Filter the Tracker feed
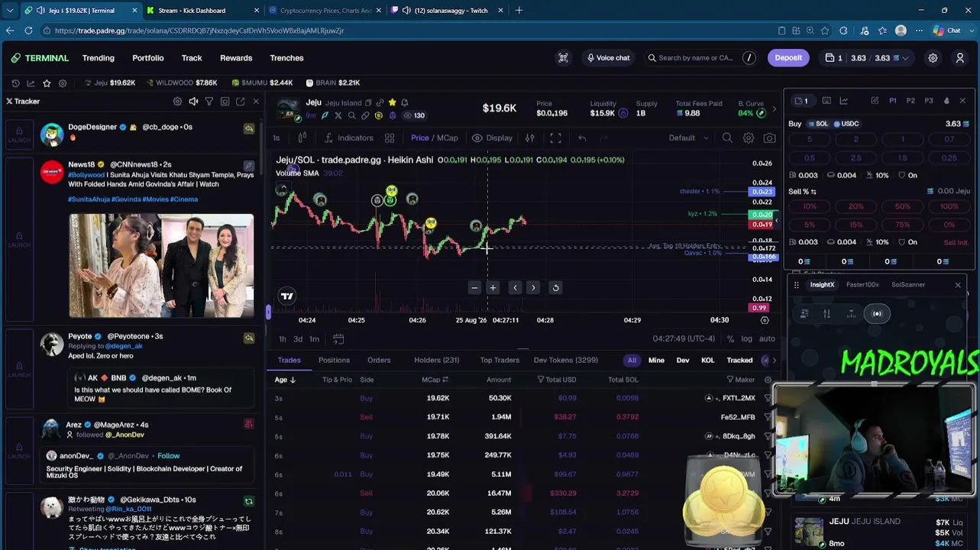Image resolution: width=980 pixels, height=550 pixels. pos(209,102)
